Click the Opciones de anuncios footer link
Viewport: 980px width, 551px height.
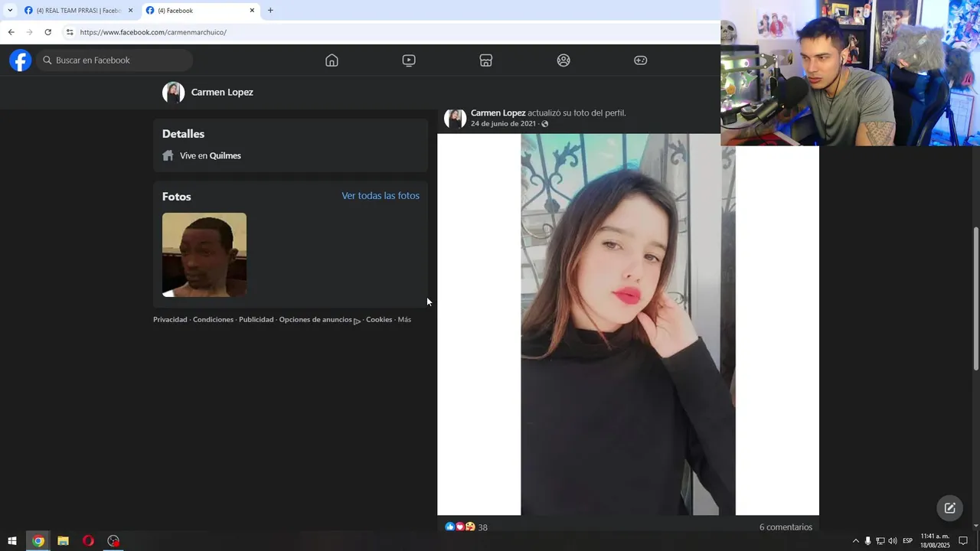coord(319,320)
